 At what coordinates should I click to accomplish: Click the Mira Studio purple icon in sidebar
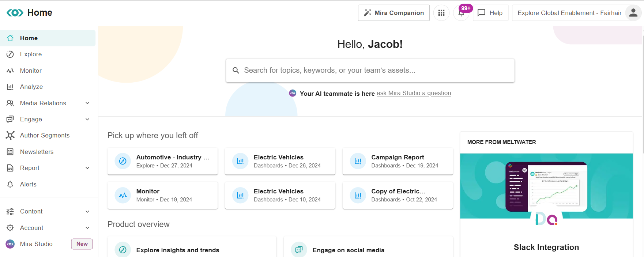click(x=10, y=244)
